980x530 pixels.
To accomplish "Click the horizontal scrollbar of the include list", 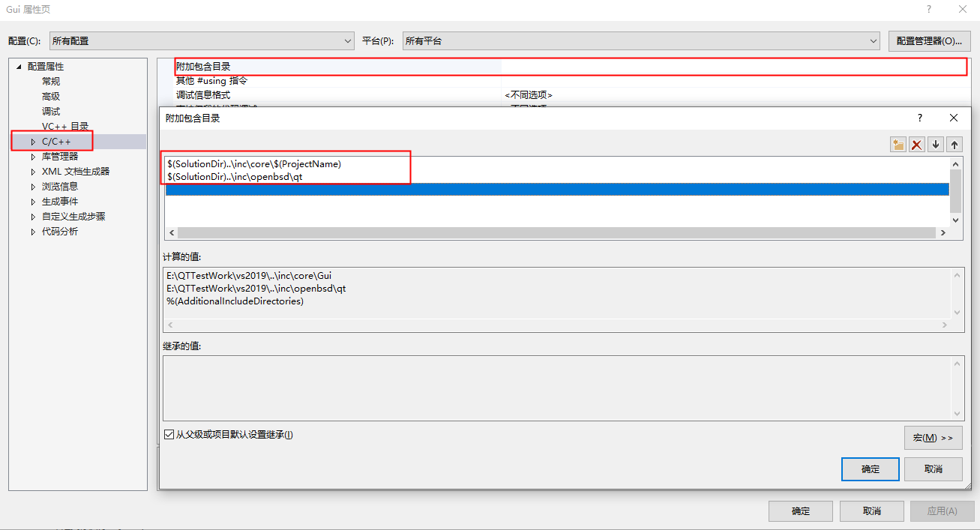I will point(556,233).
